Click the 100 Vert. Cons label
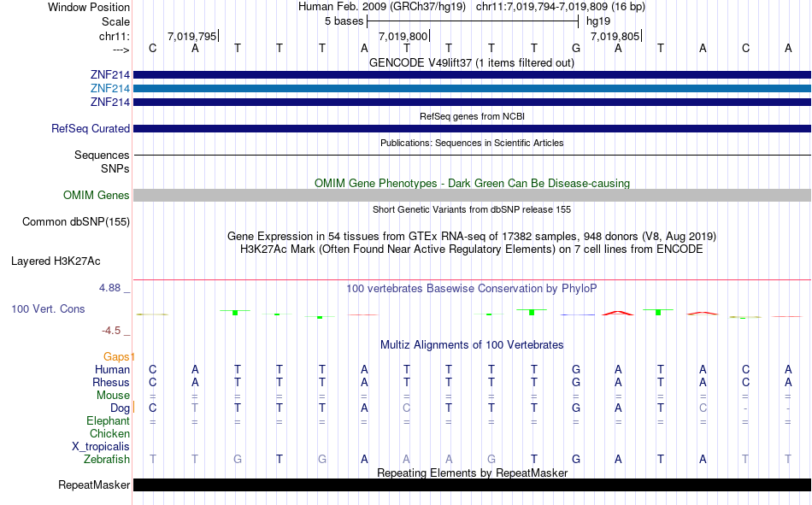The height and width of the screenshot is (505, 812). click(48, 308)
